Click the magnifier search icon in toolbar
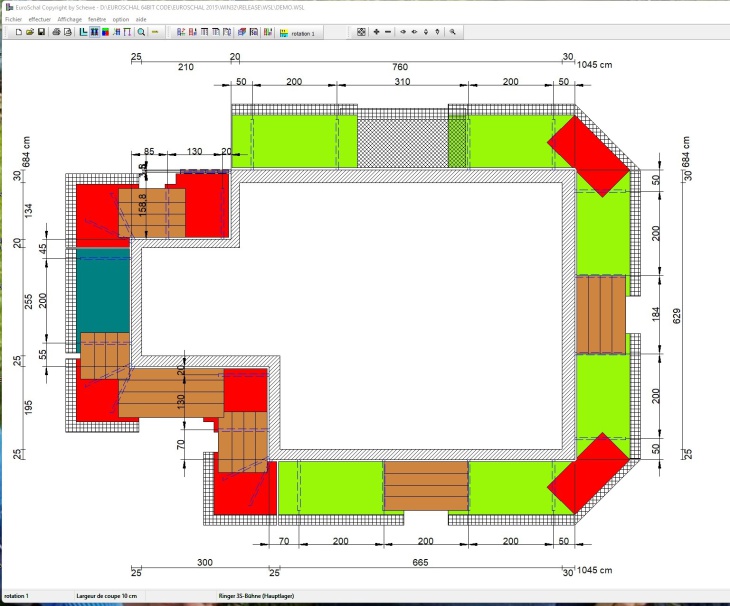The height and width of the screenshot is (606, 730). [x=141, y=32]
